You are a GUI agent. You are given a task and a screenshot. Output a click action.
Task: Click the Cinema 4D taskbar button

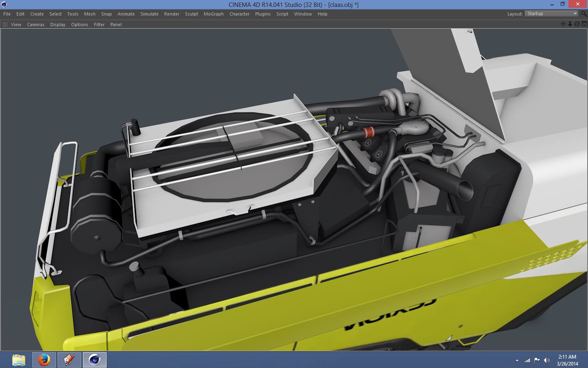point(95,360)
